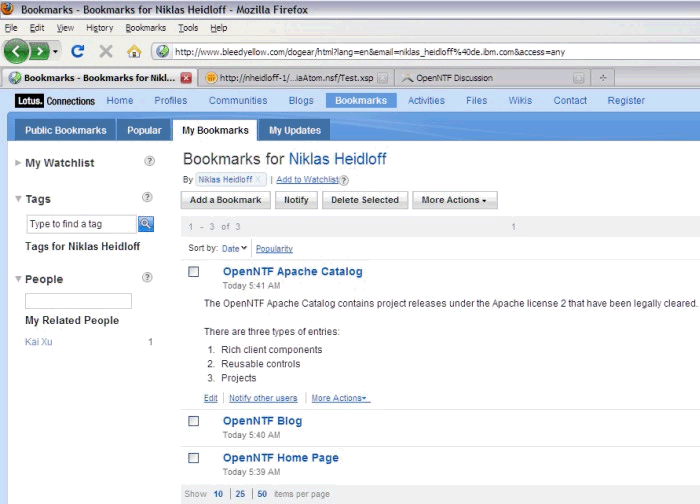The image size is (700, 504).
Task: Sort bookmarks by Popularity
Action: [x=274, y=249]
